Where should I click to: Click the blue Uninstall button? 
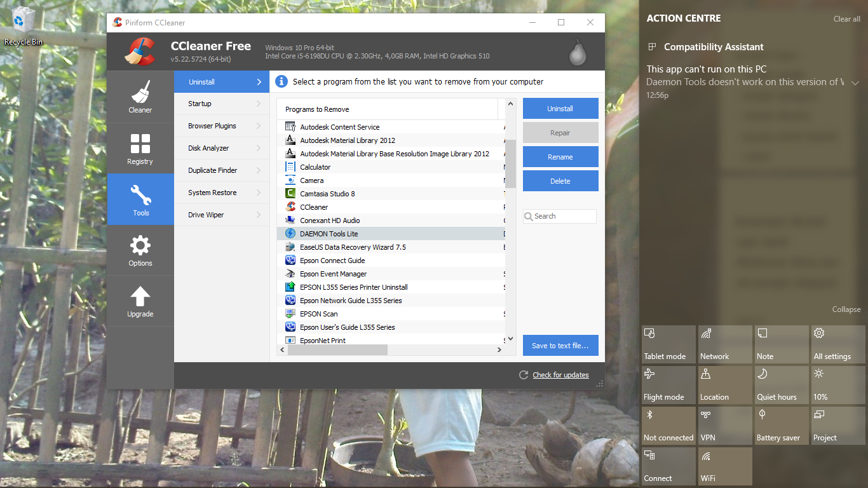pyautogui.click(x=560, y=109)
